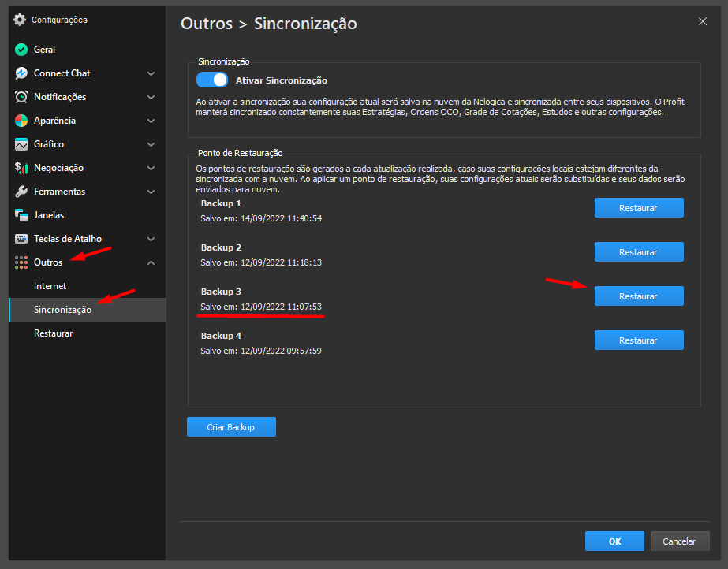Screen dimensions: 728x569
Task: Click the Negociação dollar candlestick icon
Action: (21, 168)
